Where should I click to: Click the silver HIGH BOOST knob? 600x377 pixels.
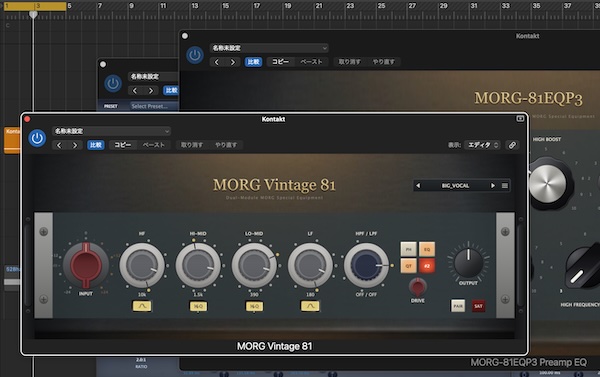pyautogui.click(x=548, y=184)
